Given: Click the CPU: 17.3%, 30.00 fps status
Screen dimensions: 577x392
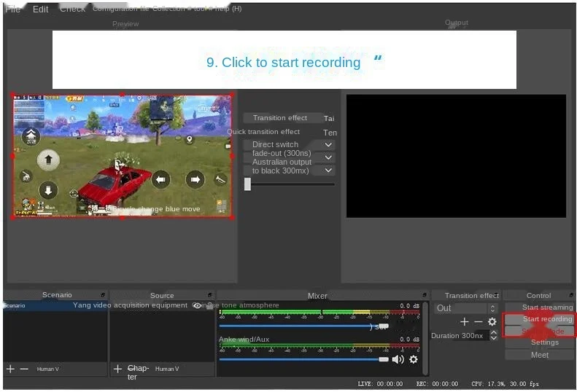Looking at the screenshot, I should tap(505, 384).
